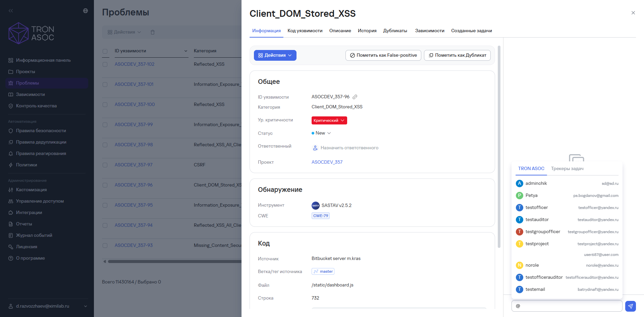644x317 pixels.
Task: Click the Интеграции icon
Action: point(11,213)
